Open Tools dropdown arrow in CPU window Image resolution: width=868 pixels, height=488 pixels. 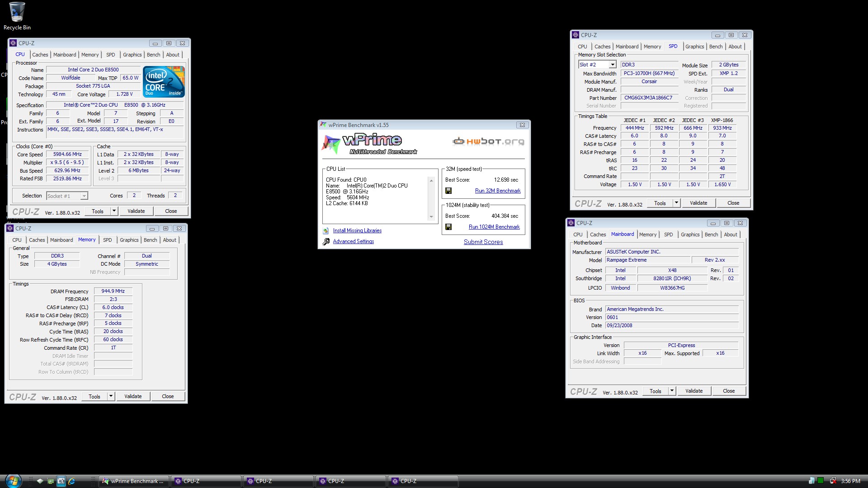(114, 211)
